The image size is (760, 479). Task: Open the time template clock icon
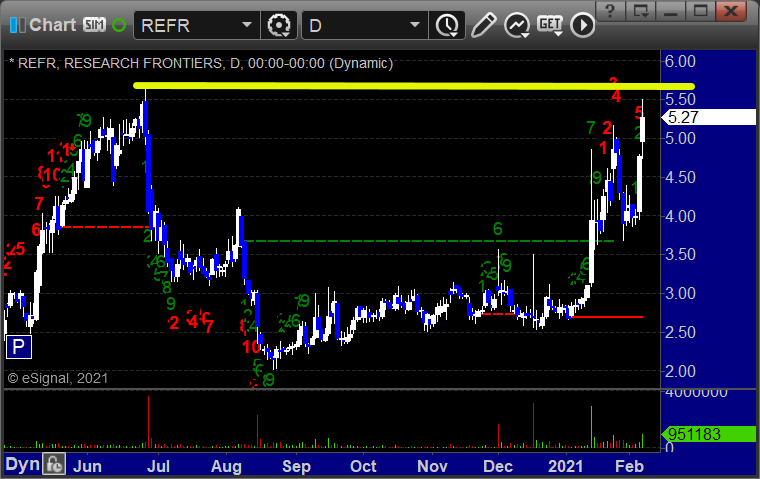tap(447, 25)
